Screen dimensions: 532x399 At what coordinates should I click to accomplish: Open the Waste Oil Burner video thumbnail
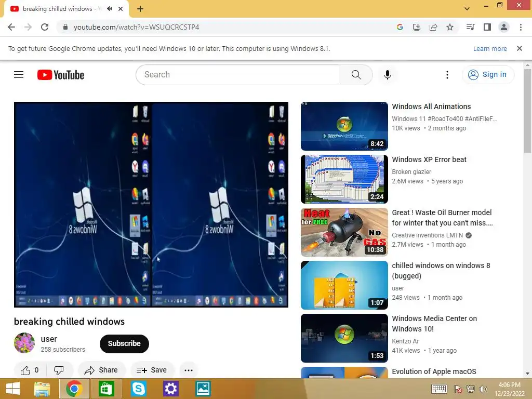(344, 232)
